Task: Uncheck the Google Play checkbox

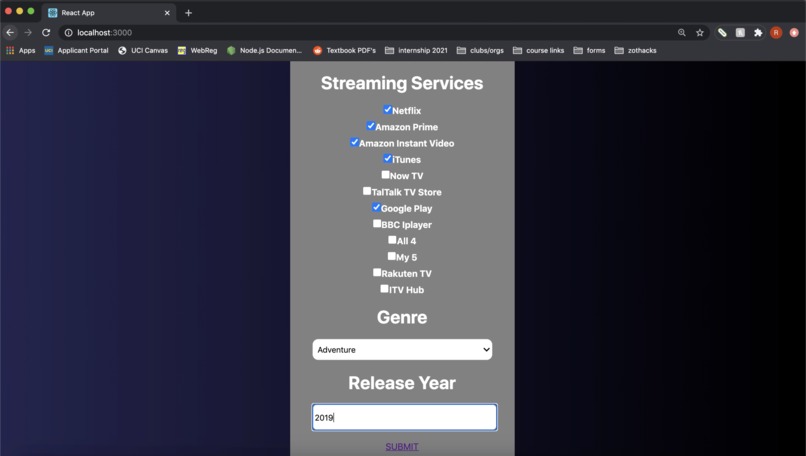Action: 376,207
